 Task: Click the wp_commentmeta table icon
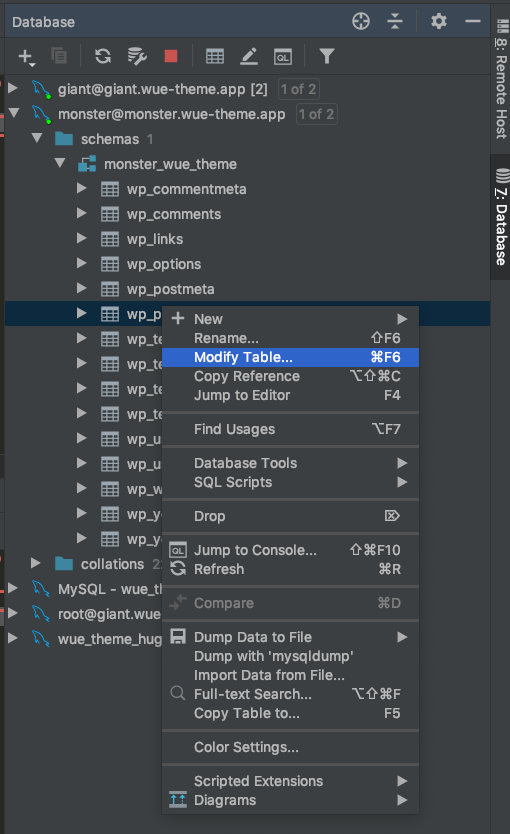coord(110,189)
